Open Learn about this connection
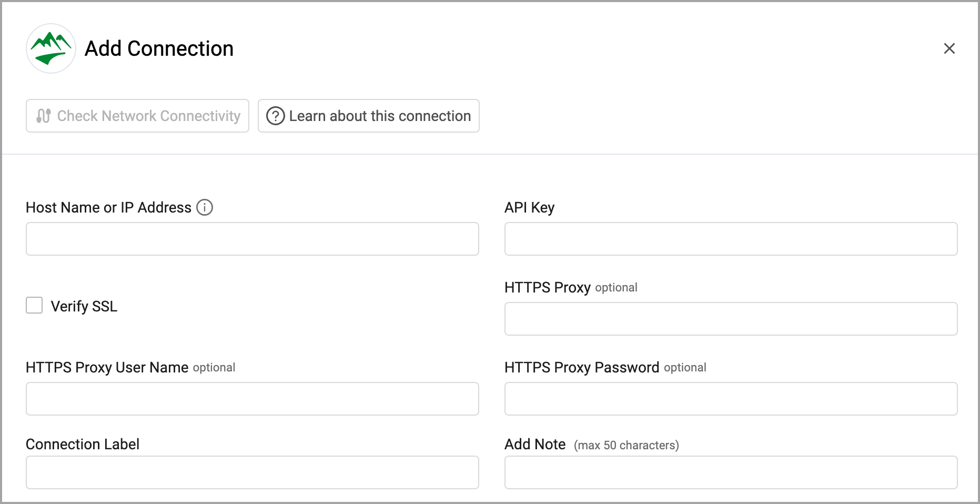980x504 pixels. [x=368, y=116]
